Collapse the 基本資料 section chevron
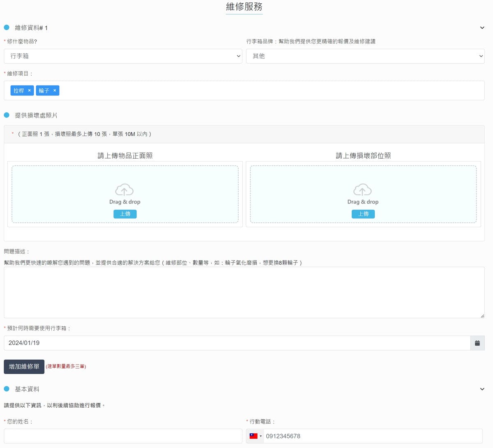 (x=482, y=389)
